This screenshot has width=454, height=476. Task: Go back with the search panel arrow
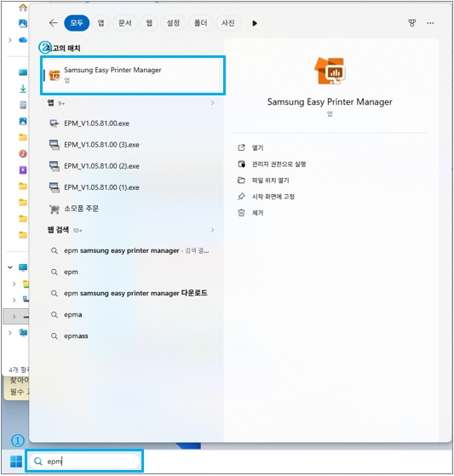(54, 23)
